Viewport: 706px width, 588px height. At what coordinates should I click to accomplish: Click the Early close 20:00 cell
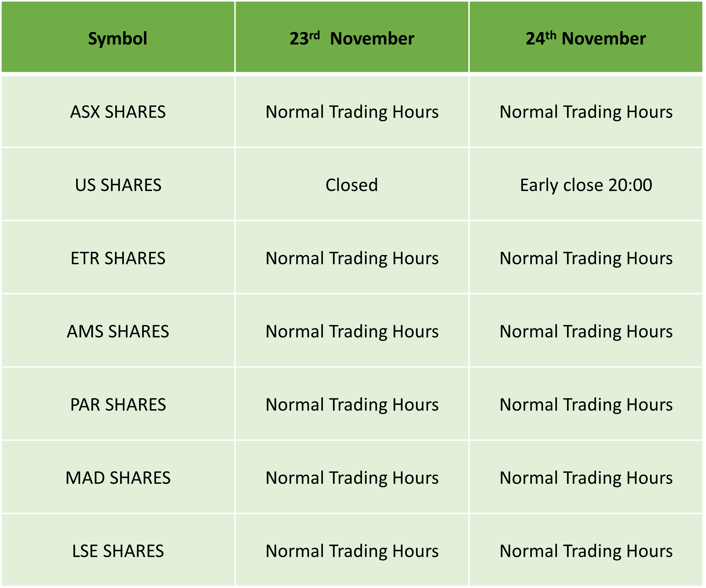tap(586, 184)
